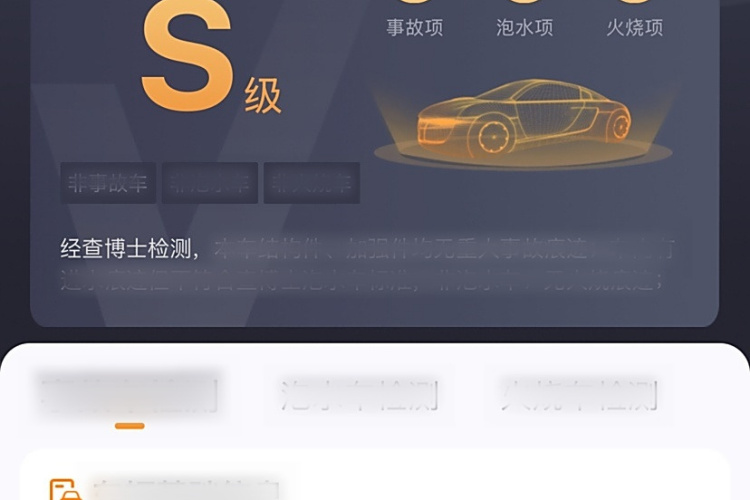Screen dimensions: 750x500
Task: Tap the large orange S grade letter
Action: click(x=188, y=55)
